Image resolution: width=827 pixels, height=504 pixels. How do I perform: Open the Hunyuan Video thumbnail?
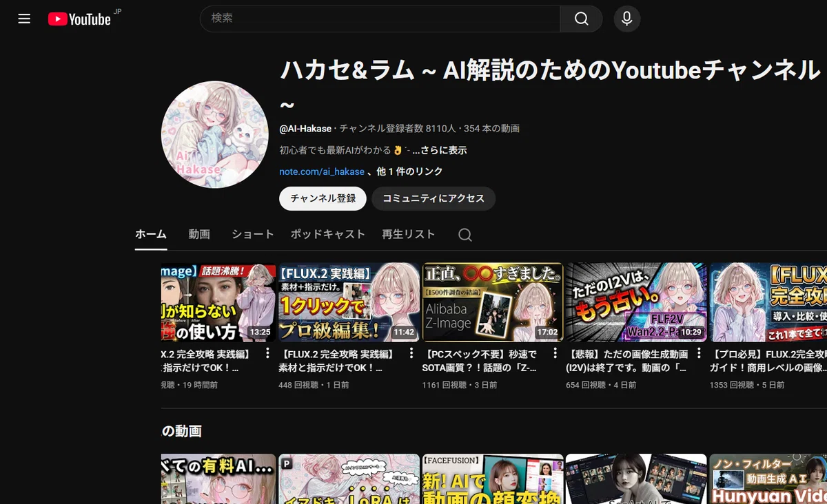[x=768, y=479]
